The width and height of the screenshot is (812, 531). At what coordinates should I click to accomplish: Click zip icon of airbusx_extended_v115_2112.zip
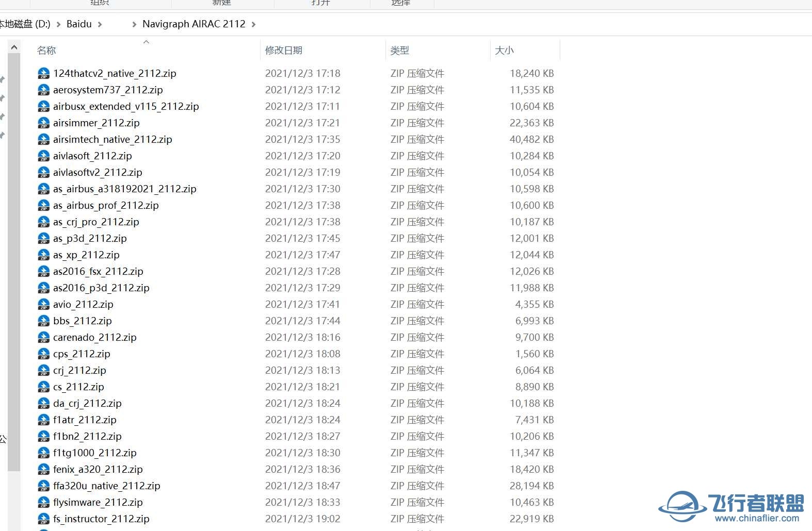click(44, 106)
